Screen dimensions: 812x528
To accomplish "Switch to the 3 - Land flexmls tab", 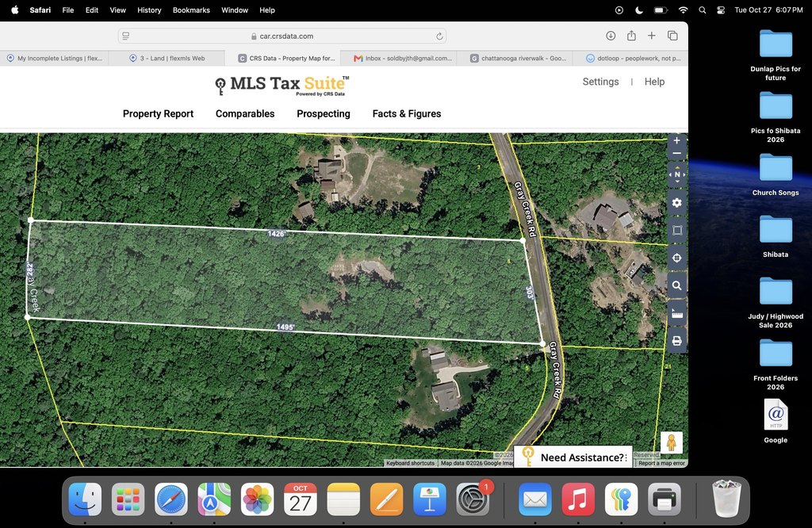I will [167, 59].
